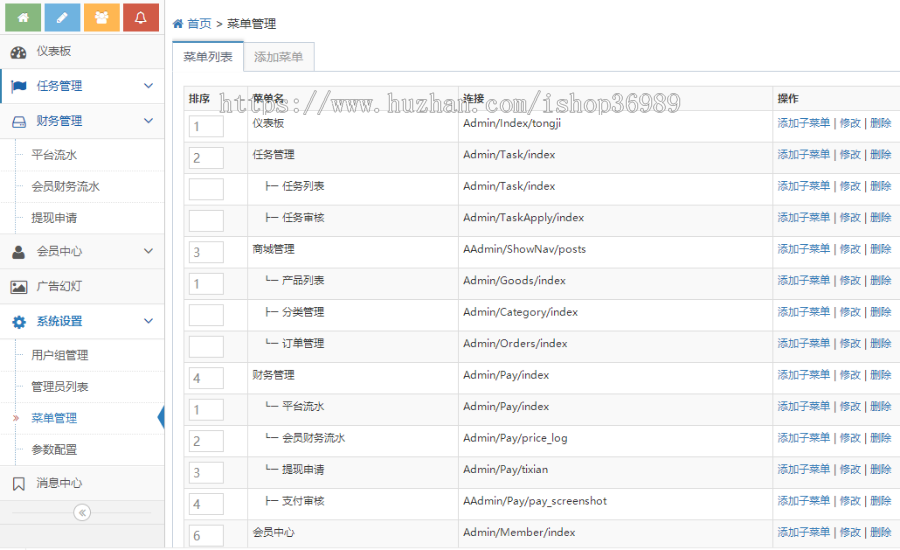Click the flag icon beside 任务管理
900x550 pixels.
19,87
